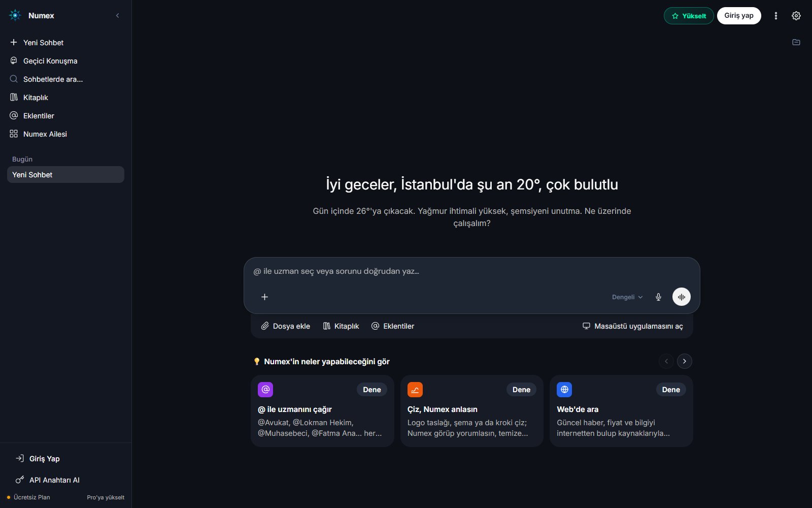The width and height of the screenshot is (812, 508).
Task: Click Dene on Web'de ara card
Action: click(x=671, y=390)
